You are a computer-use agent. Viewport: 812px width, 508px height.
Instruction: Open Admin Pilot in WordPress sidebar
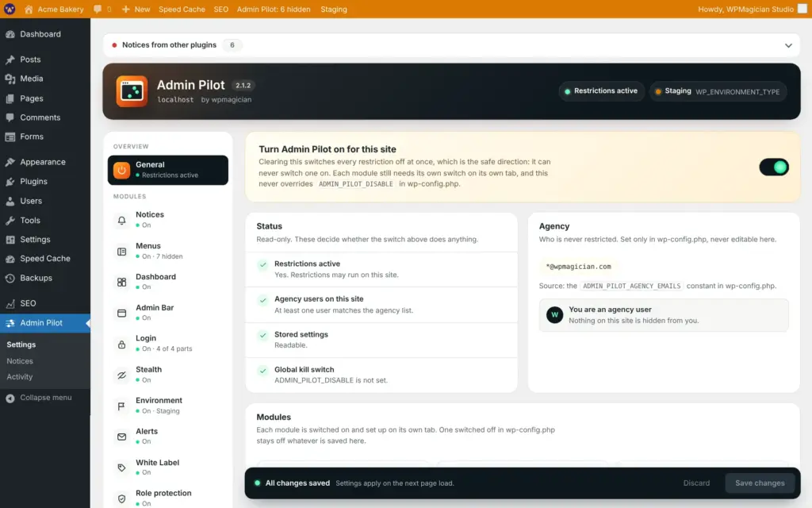click(45, 323)
